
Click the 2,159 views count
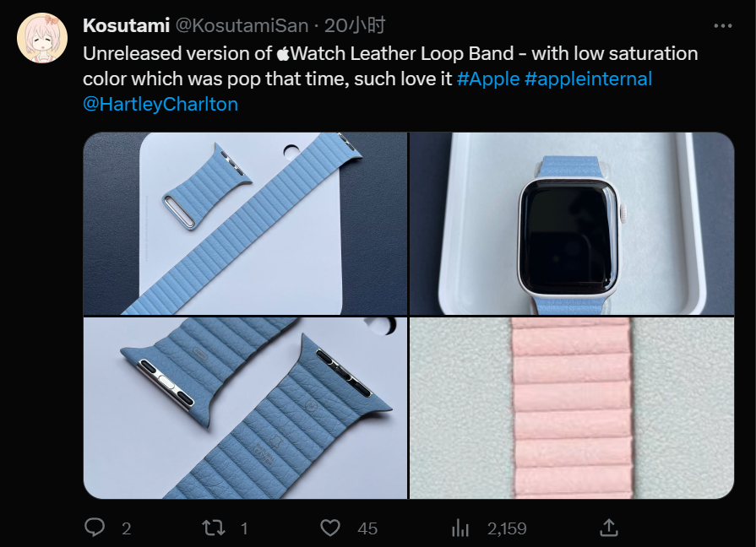pos(507,528)
